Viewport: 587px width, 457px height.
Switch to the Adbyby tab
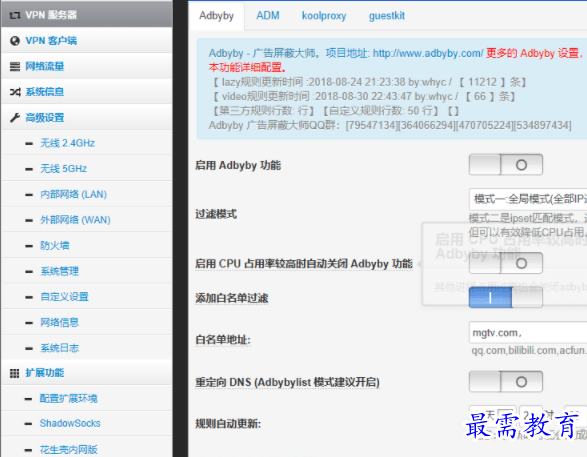(x=216, y=16)
